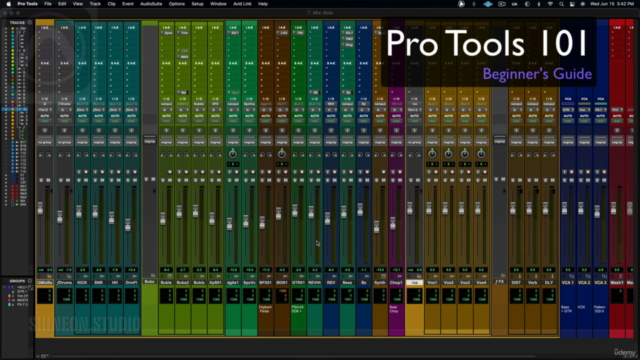Open macOS Control Center icon

pos(572,4)
